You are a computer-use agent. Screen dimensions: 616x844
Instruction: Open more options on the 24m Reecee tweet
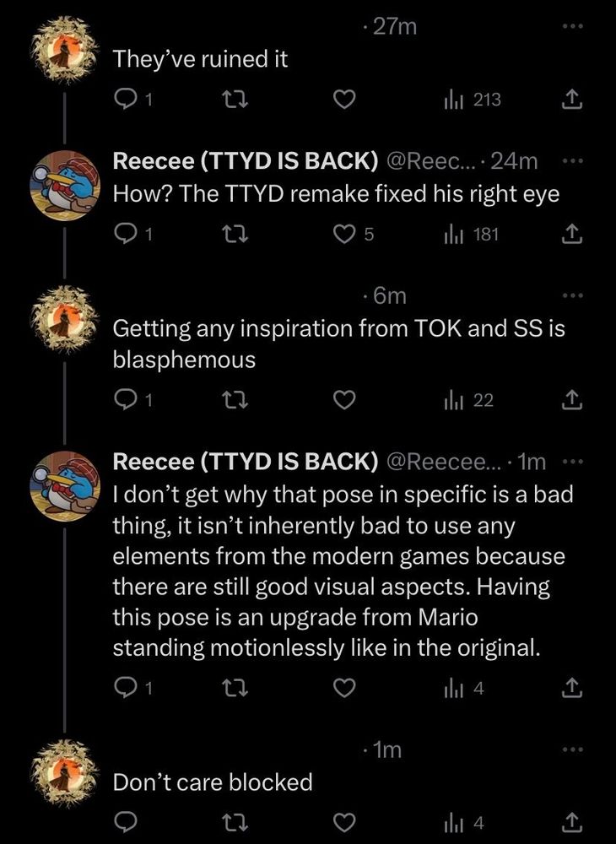(572, 160)
